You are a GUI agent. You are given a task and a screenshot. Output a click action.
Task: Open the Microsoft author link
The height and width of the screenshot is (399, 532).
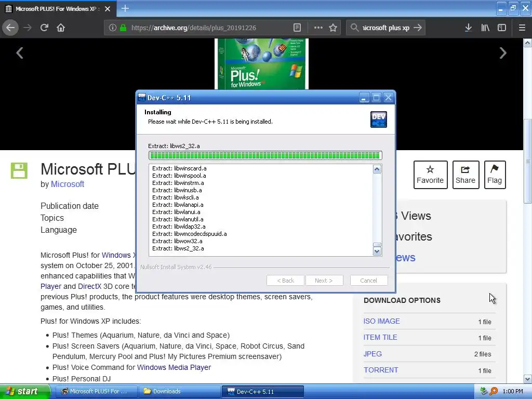[x=67, y=184]
